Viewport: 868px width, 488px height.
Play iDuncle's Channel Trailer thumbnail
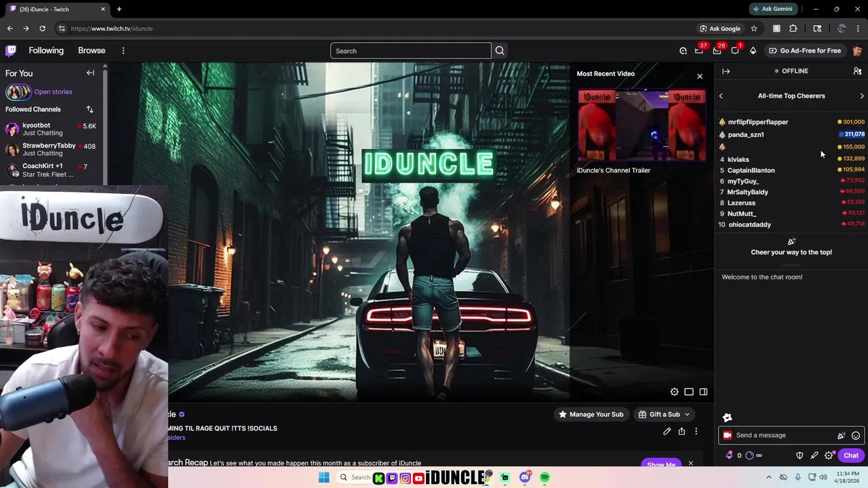pos(642,125)
